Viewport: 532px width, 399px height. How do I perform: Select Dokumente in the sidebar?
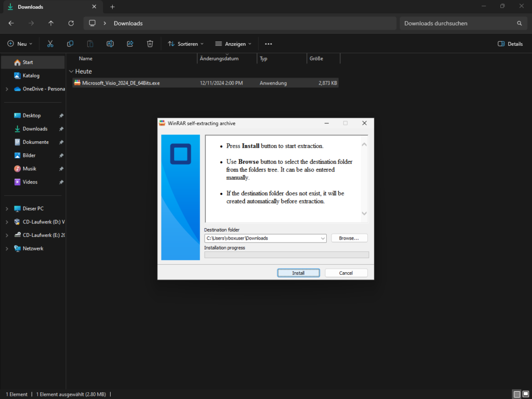coord(35,142)
